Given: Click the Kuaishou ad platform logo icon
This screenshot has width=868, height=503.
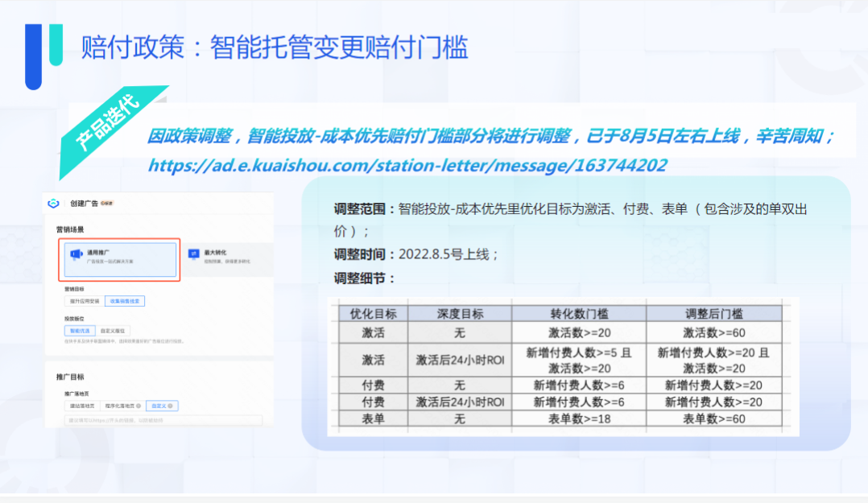Looking at the screenshot, I should [x=54, y=204].
